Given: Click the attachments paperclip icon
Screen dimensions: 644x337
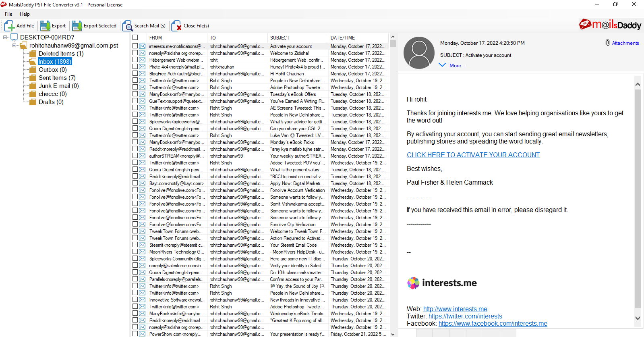Looking at the screenshot, I should (607, 43).
